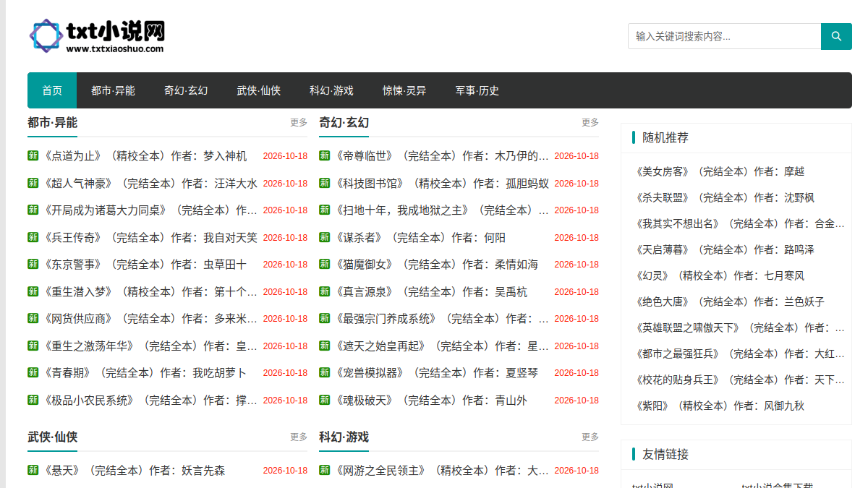
Task: Open recommended 《校花的贴身兵王》
Action: click(739, 380)
